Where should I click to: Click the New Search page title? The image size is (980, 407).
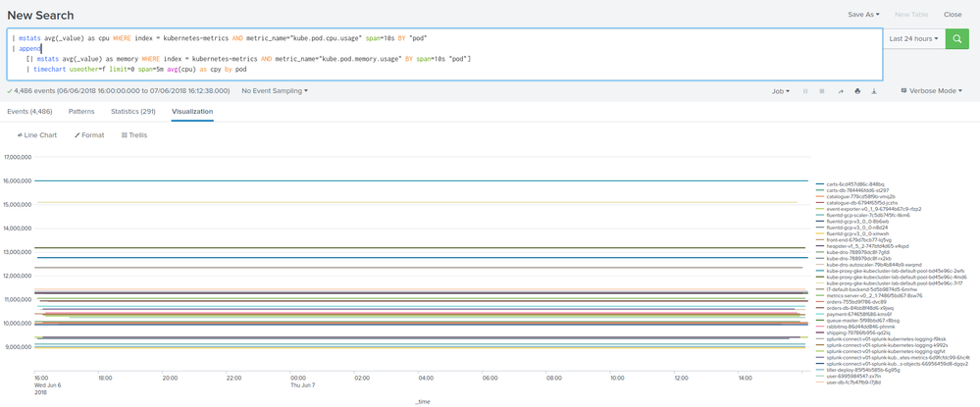[40, 15]
